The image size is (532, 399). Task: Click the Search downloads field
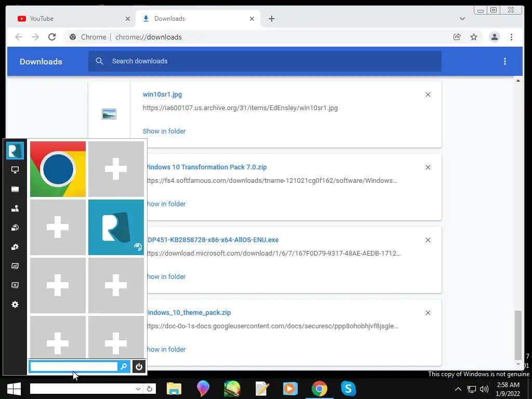point(264,61)
